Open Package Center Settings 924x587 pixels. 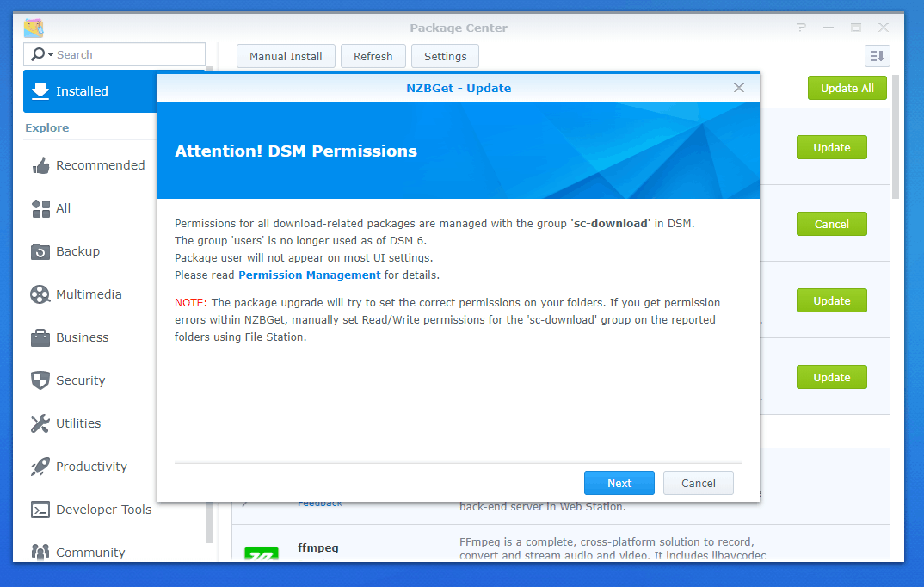[x=445, y=56]
